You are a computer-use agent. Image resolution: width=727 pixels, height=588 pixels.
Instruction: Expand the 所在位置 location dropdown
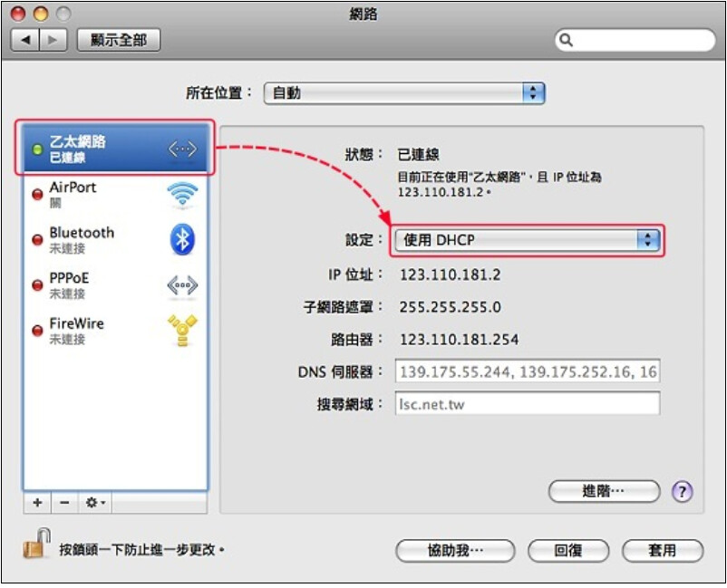click(404, 93)
